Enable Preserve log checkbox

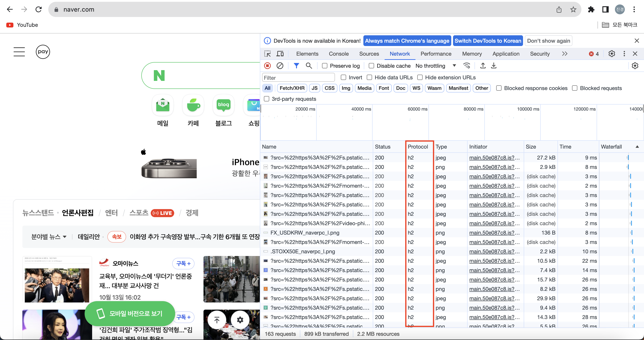point(324,66)
